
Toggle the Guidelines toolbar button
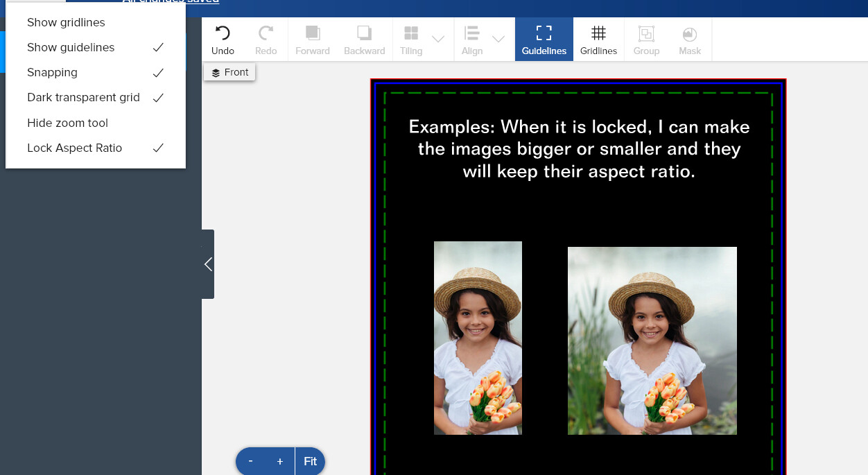(x=544, y=40)
